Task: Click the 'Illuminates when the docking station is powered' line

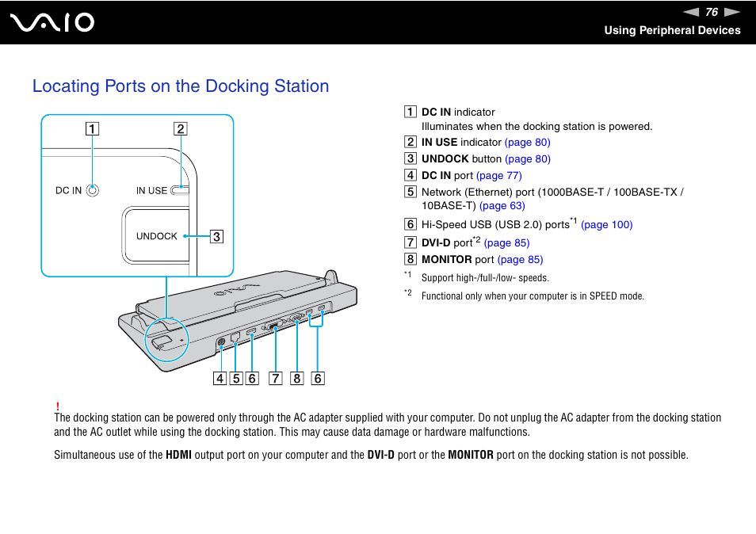Action: 536,126
